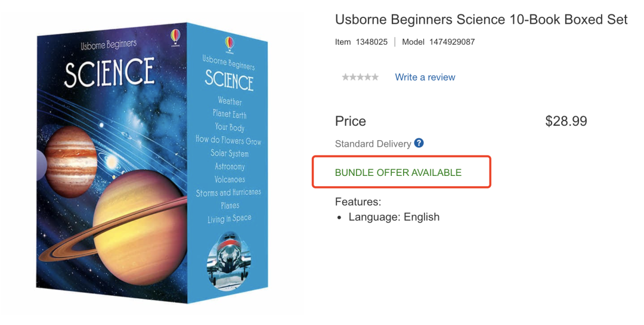
Task: Click the five-star rating icons
Action: click(360, 77)
